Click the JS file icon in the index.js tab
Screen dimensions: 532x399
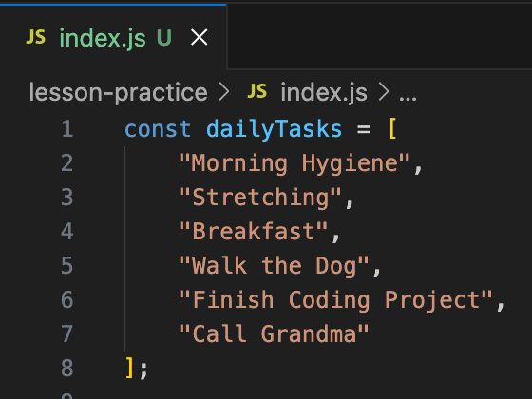(36, 37)
